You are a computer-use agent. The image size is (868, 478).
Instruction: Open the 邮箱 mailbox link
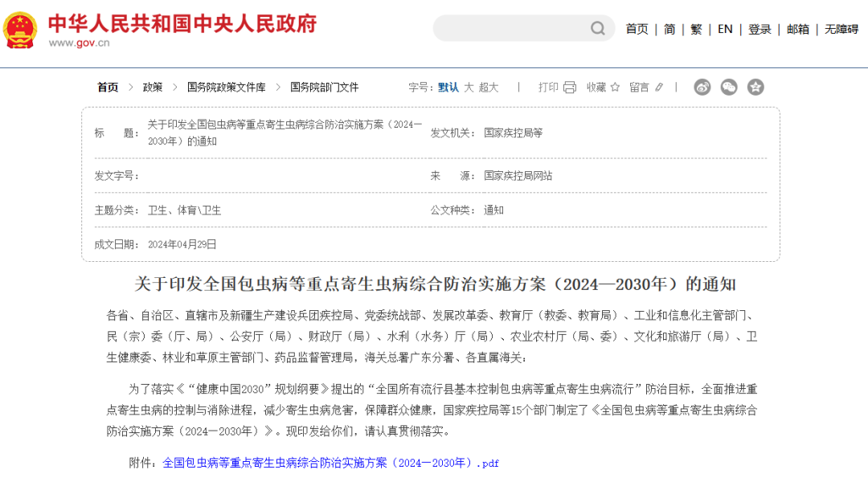798,29
